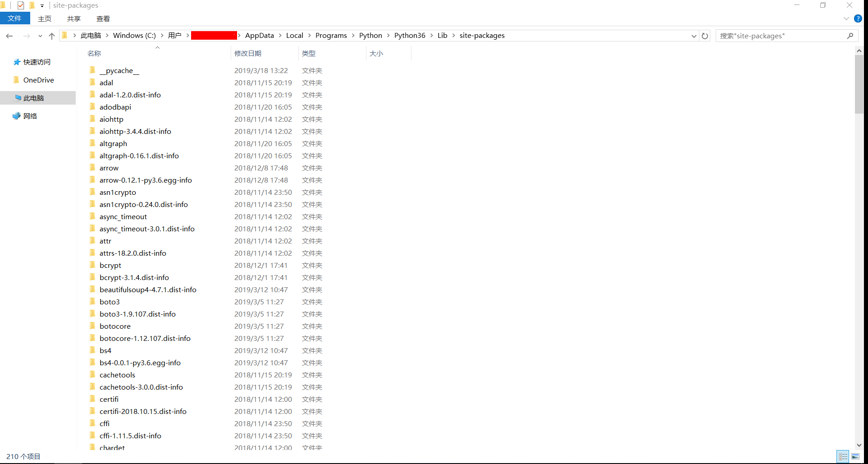This screenshot has width=868, height=464.
Task: Go up one folder level
Action: (x=52, y=36)
